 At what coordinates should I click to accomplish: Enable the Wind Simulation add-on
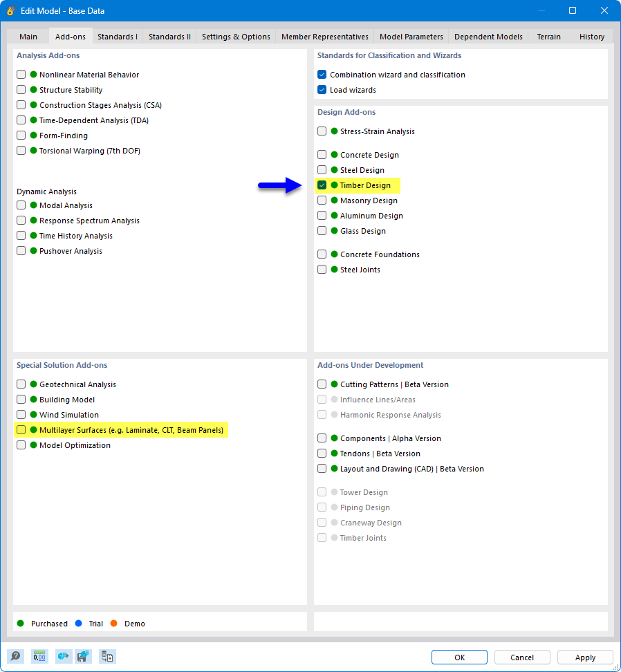tap(21, 414)
